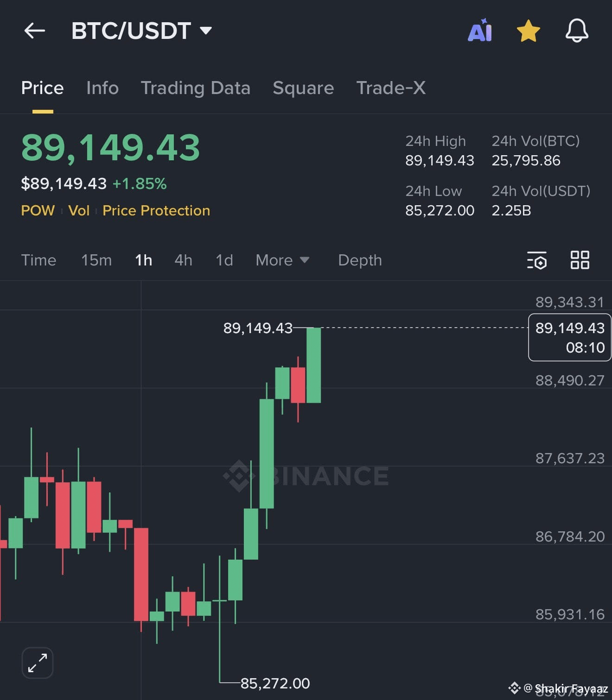Tap the 24h High label

pyautogui.click(x=436, y=141)
